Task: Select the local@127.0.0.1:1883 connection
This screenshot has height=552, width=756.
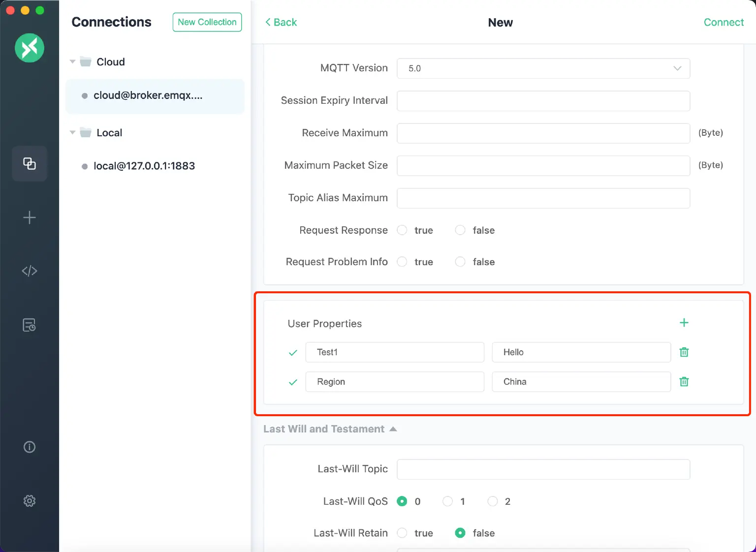Action: coord(144,166)
